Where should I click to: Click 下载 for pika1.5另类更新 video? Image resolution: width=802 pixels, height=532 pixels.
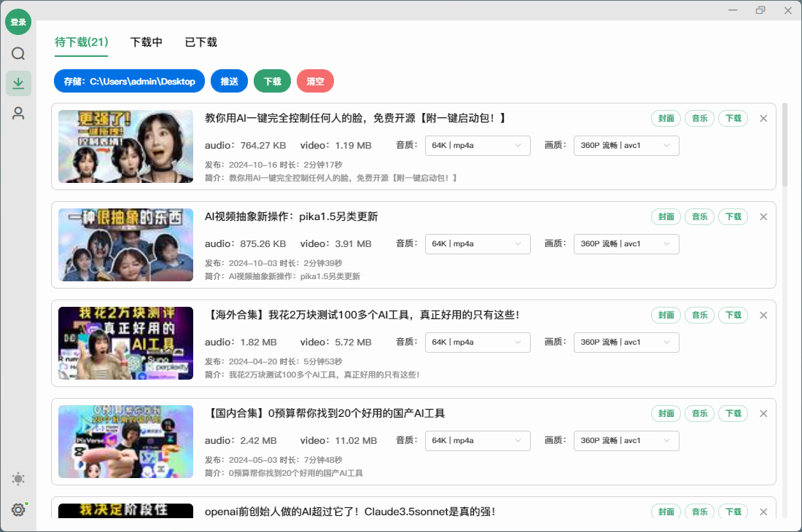(x=733, y=216)
